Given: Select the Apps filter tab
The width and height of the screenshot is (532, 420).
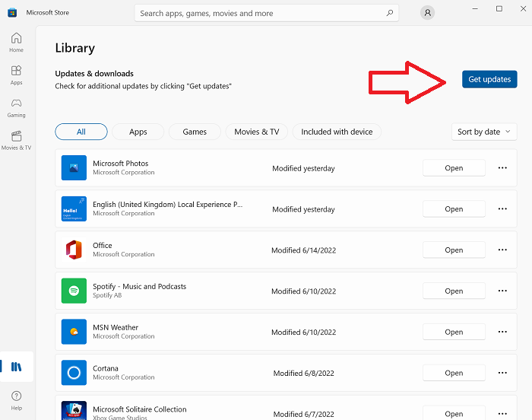Looking at the screenshot, I should pos(138,132).
